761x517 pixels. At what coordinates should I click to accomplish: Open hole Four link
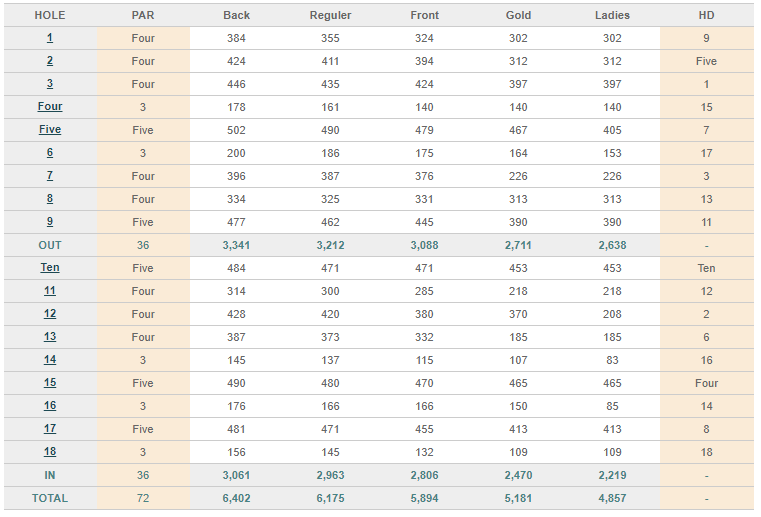50,106
